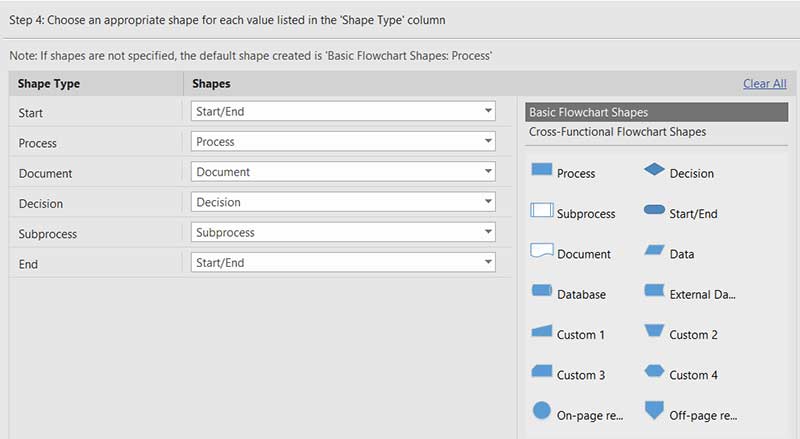Click the On-page reference circle icon
This screenshot has height=439, width=800.
click(541, 411)
